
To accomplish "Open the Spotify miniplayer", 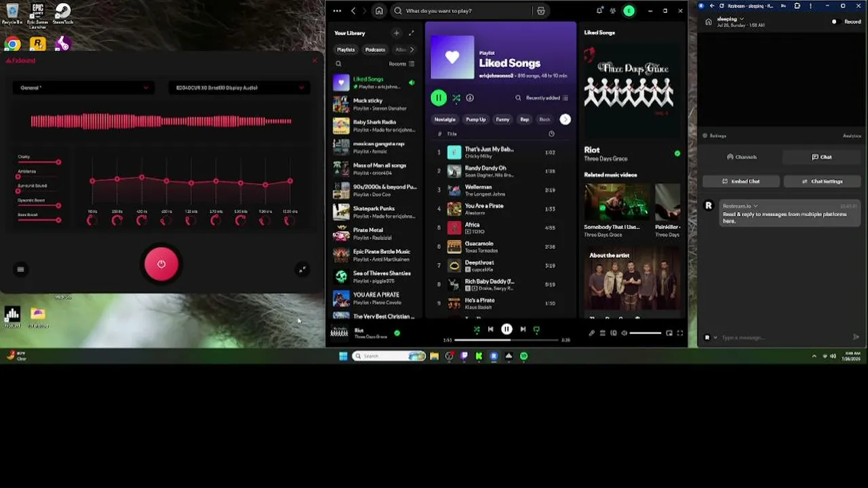I will pos(669,333).
